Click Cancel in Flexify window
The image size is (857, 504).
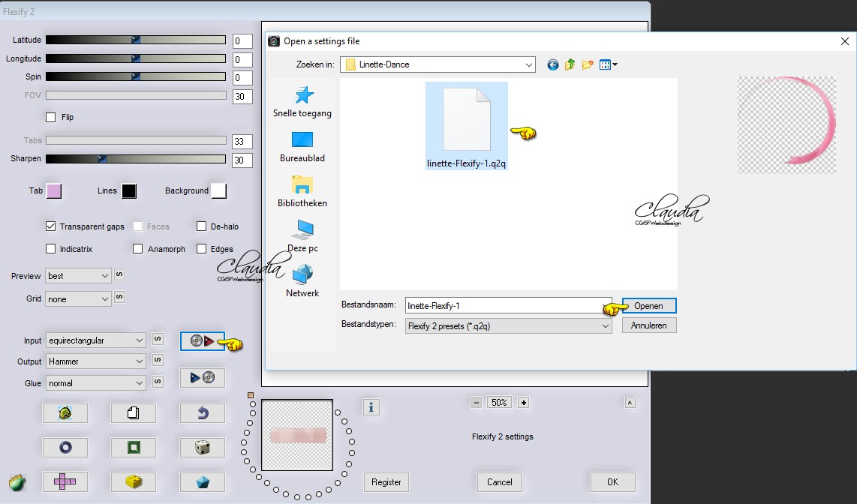pos(500,481)
